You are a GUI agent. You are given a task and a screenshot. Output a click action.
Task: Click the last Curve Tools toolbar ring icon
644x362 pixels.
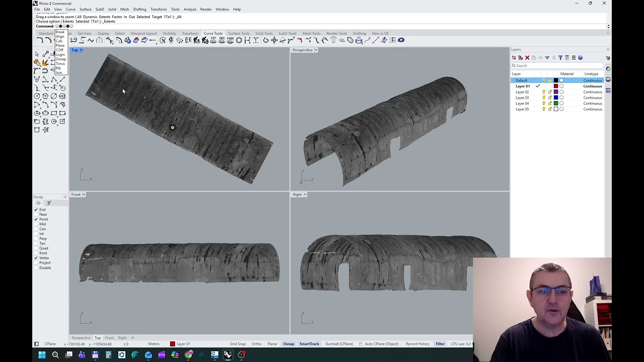point(401,40)
